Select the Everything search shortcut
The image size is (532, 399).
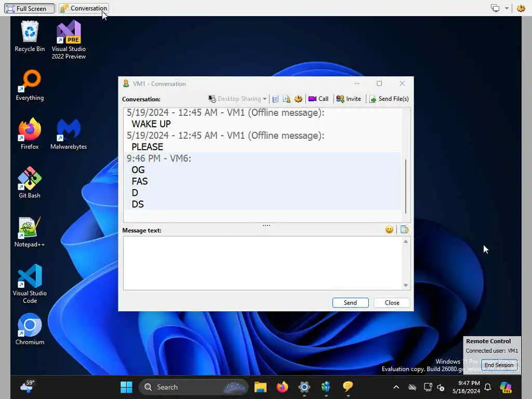pyautogui.click(x=30, y=85)
